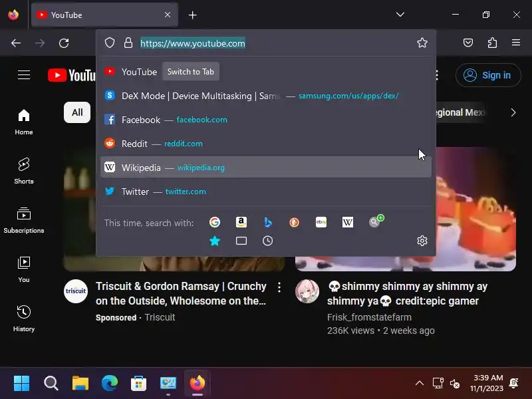Viewport: 532px width, 399px height.
Task: Go back using the back arrow
Action: click(16, 43)
